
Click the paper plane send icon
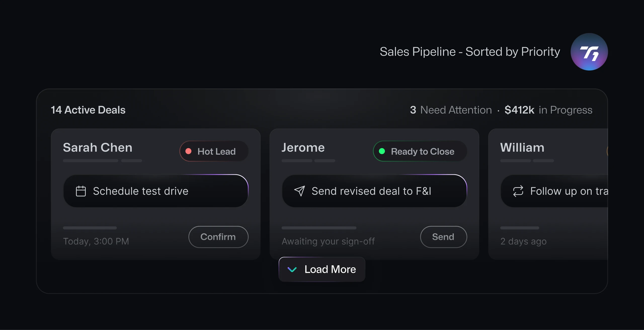point(299,191)
